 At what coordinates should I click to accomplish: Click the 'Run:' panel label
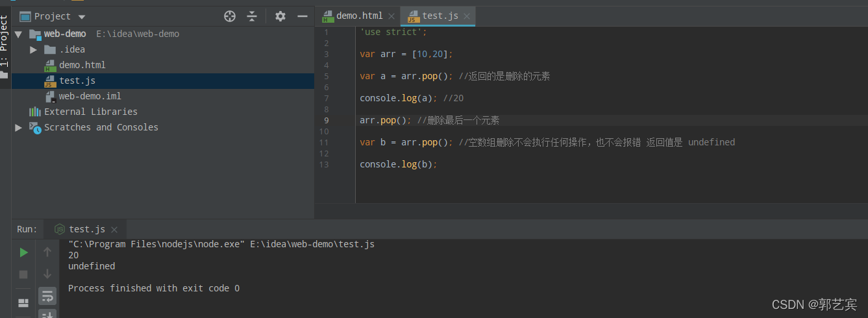27,229
